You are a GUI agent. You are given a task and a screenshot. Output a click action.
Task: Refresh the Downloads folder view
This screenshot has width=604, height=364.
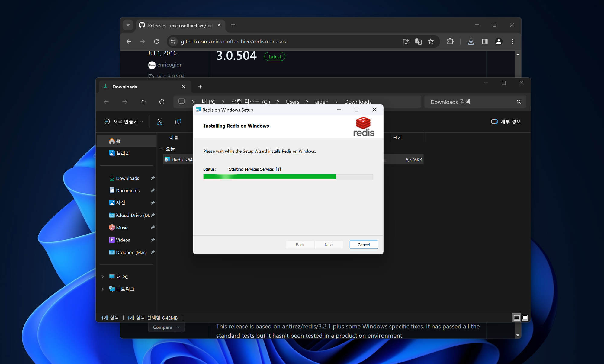click(162, 102)
